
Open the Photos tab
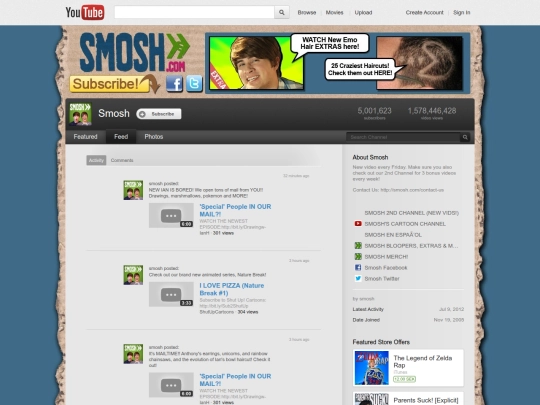154,137
